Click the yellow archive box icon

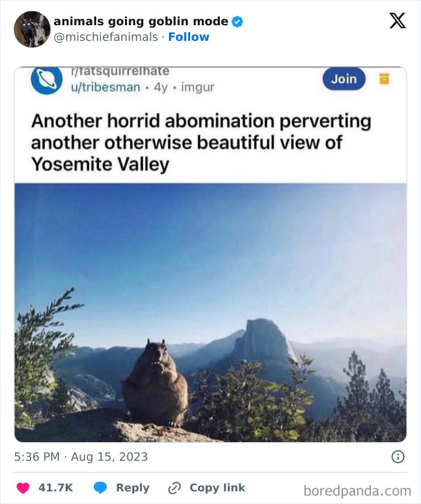tap(384, 79)
